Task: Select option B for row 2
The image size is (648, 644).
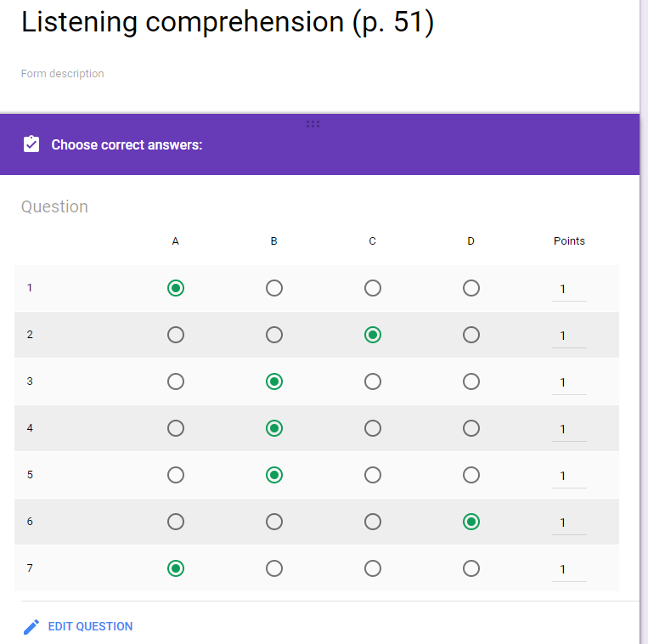Action: point(274,335)
